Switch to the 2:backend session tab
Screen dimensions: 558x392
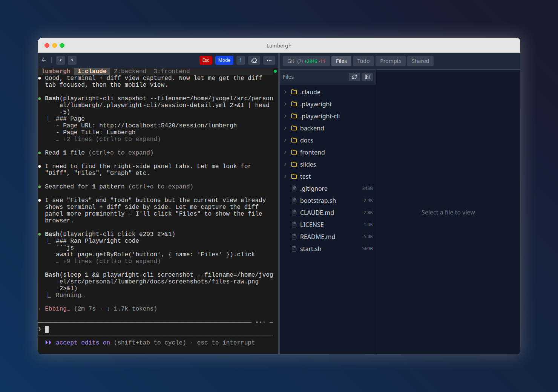tap(130, 71)
